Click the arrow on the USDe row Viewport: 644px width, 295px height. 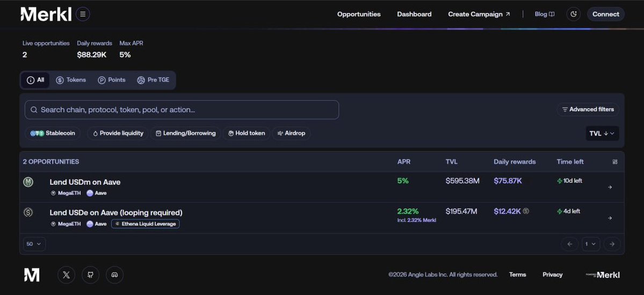tap(610, 218)
